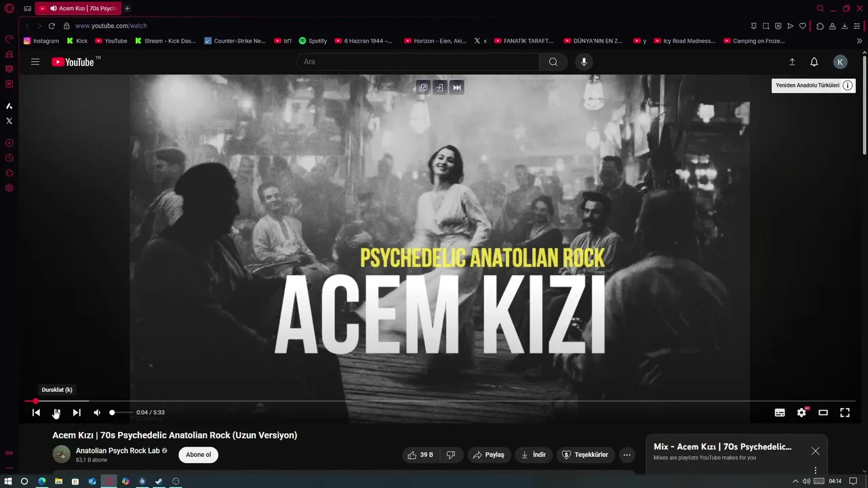
Task: Select the Acem Kızı browser tab
Action: click(78, 9)
